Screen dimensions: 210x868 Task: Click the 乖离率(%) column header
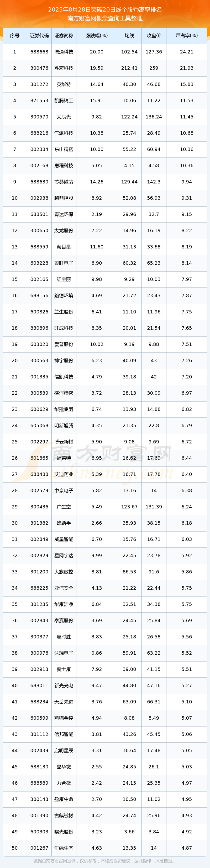187,36
